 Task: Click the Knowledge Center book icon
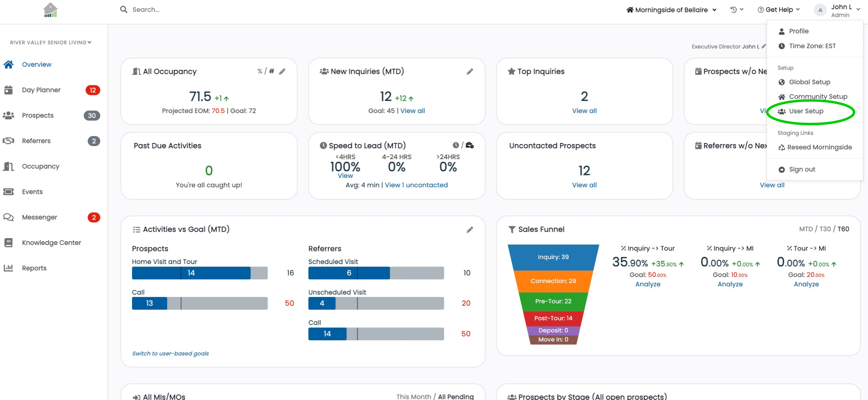tap(8, 243)
